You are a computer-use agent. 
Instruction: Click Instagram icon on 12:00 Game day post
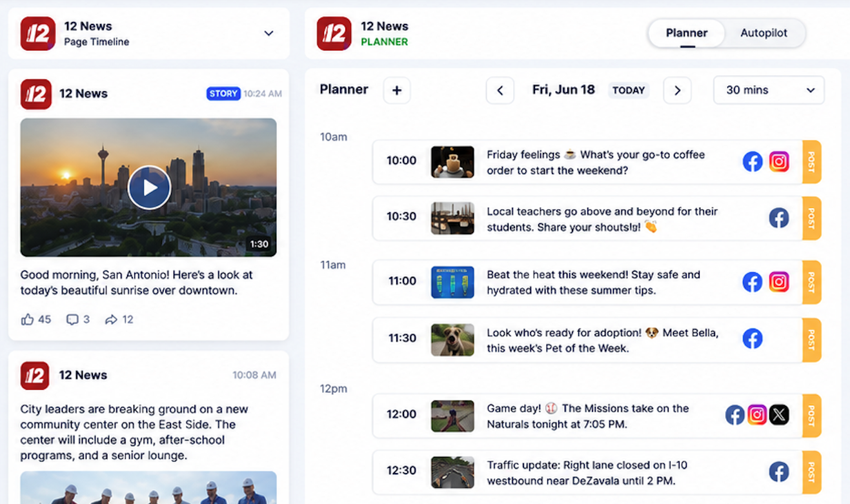(x=757, y=414)
